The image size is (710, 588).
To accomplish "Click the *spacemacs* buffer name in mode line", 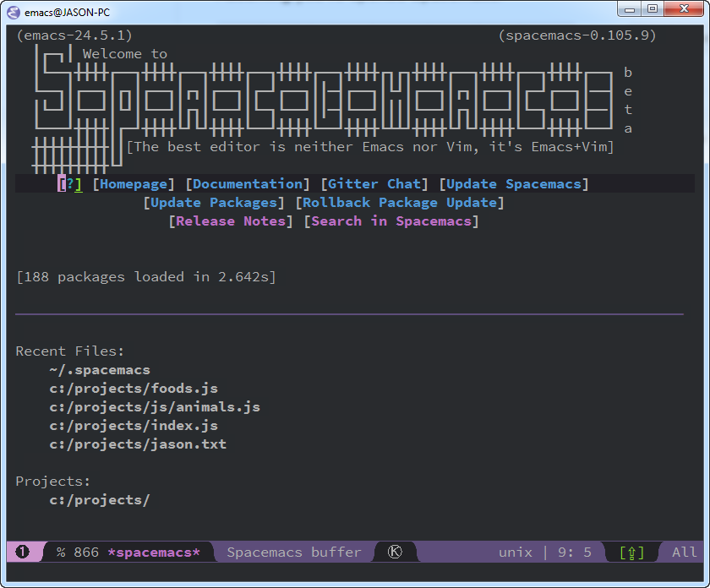I will click(x=154, y=553).
